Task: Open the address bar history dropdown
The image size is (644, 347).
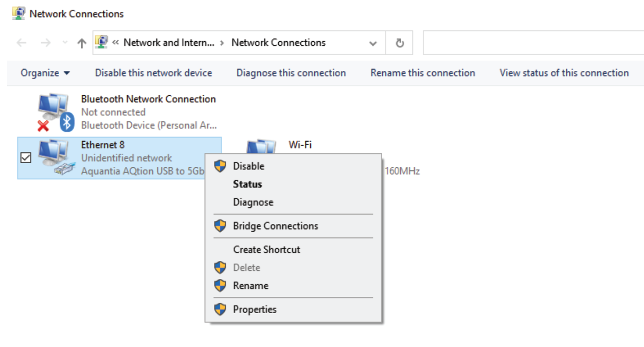Action: click(x=373, y=43)
